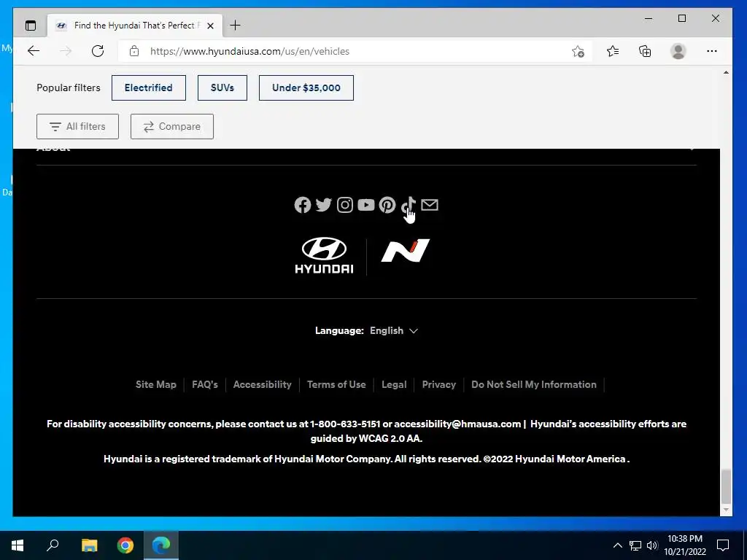Open the notification center
The width and height of the screenshot is (747, 560).
coord(723,545)
